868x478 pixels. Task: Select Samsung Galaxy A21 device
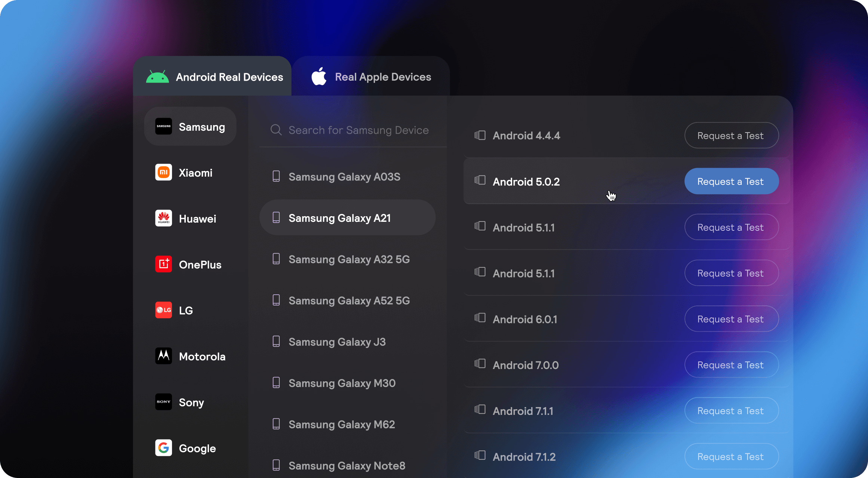coord(347,217)
